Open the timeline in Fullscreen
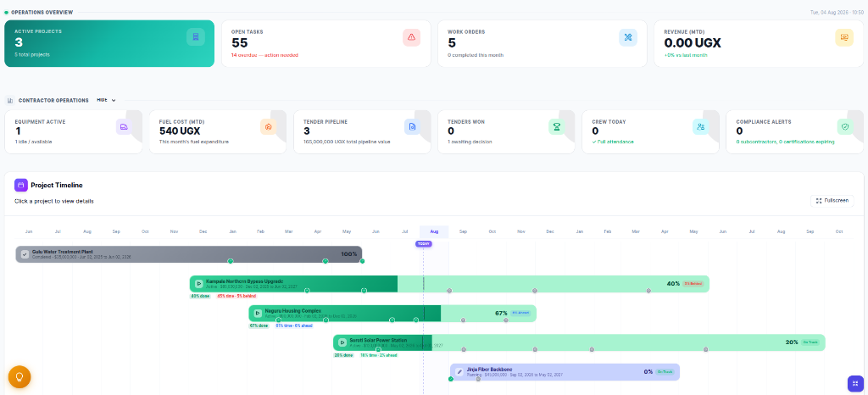Screen dimensions: 868x395 [x=832, y=201]
